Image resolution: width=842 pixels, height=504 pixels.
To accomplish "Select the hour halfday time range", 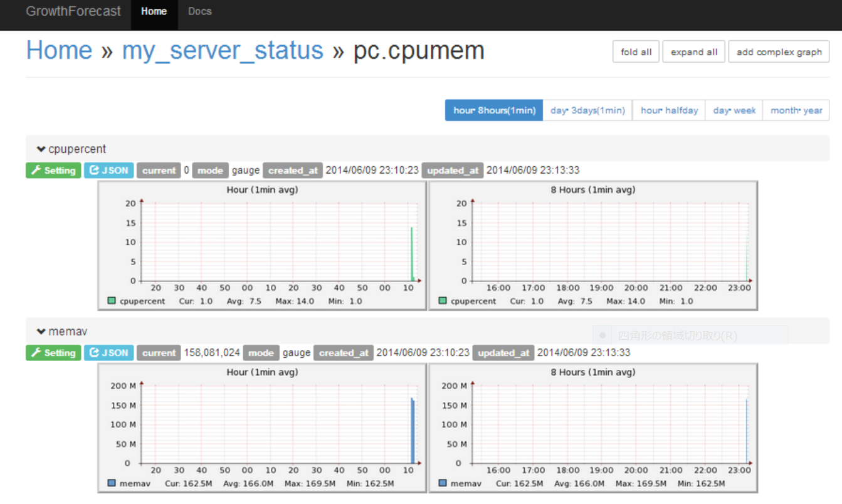I will (669, 110).
